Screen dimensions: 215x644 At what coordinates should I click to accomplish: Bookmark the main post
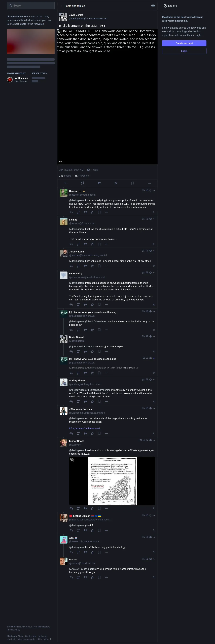(132, 183)
